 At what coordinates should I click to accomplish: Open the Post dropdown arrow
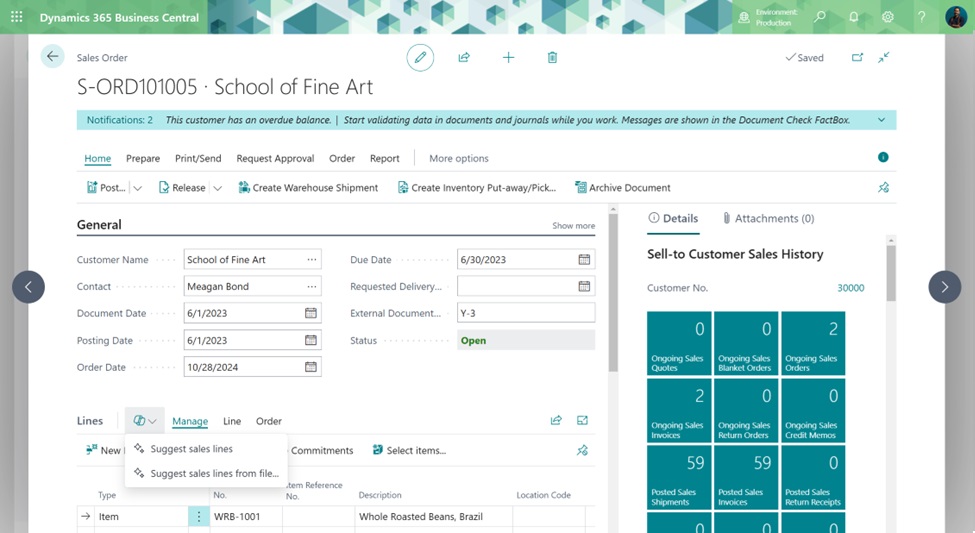[x=137, y=188]
